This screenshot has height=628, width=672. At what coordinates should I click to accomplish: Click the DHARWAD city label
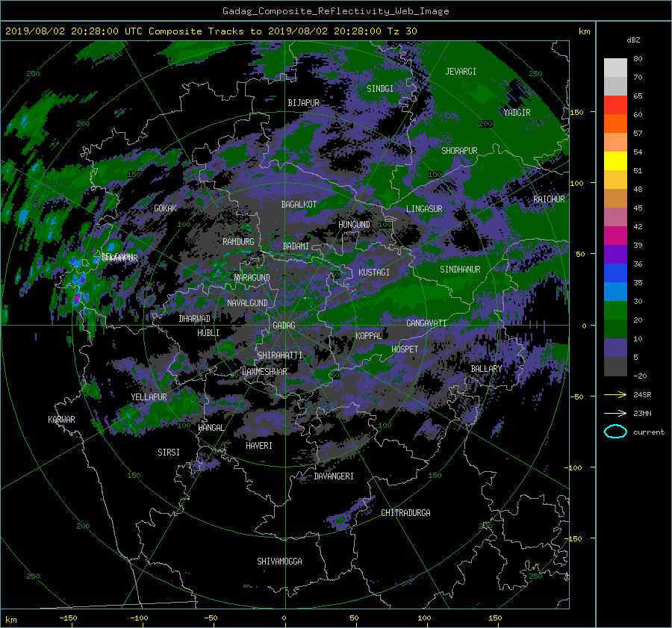(x=195, y=319)
